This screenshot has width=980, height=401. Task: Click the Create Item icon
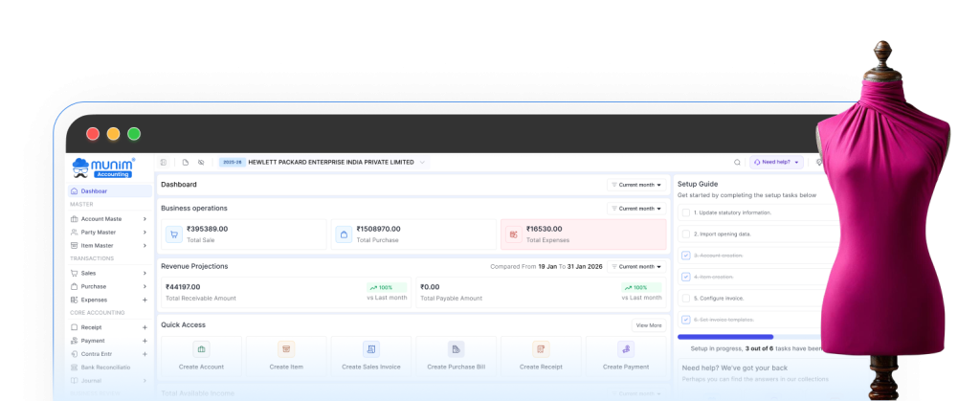(x=285, y=349)
